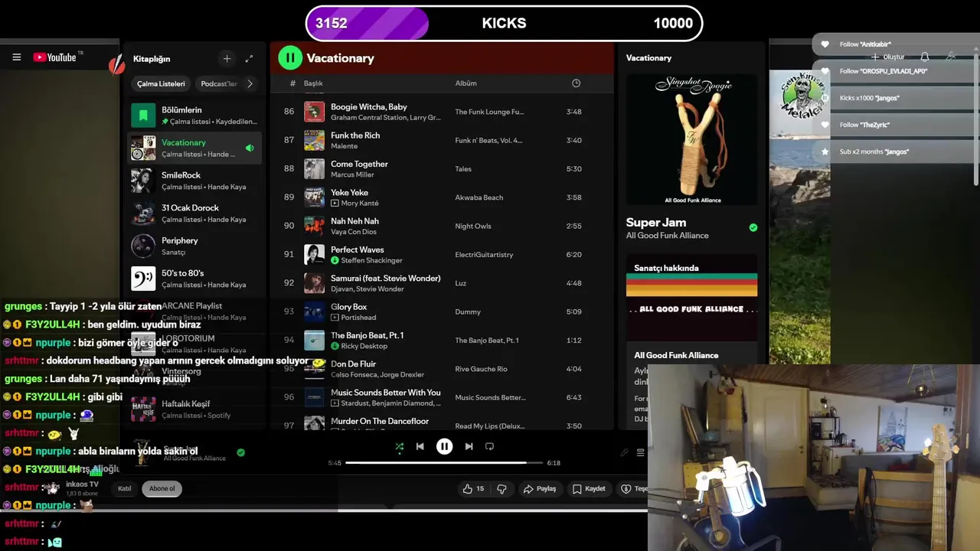
Task: Open the YouTube hamburger menu
Action: [17, 57]
